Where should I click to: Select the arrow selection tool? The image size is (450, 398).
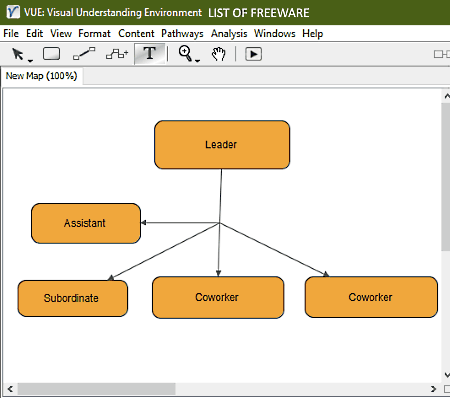click(x=17, y=54)
